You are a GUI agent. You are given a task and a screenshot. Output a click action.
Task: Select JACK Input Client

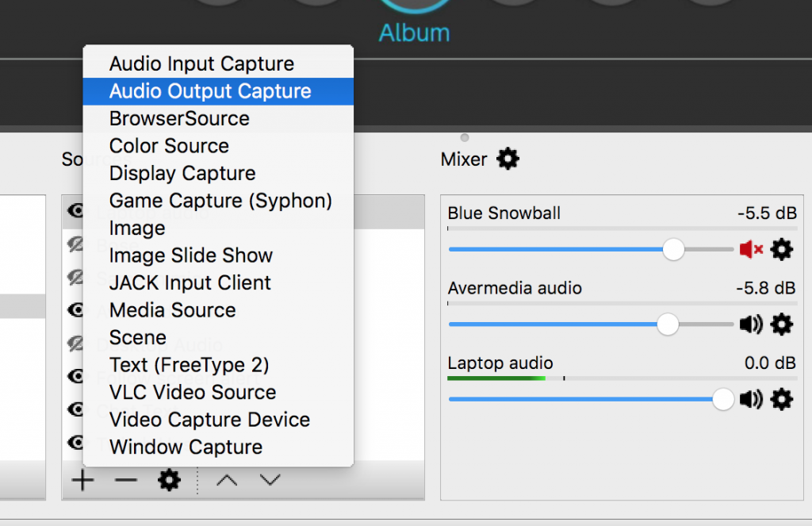tap(218, 283)
